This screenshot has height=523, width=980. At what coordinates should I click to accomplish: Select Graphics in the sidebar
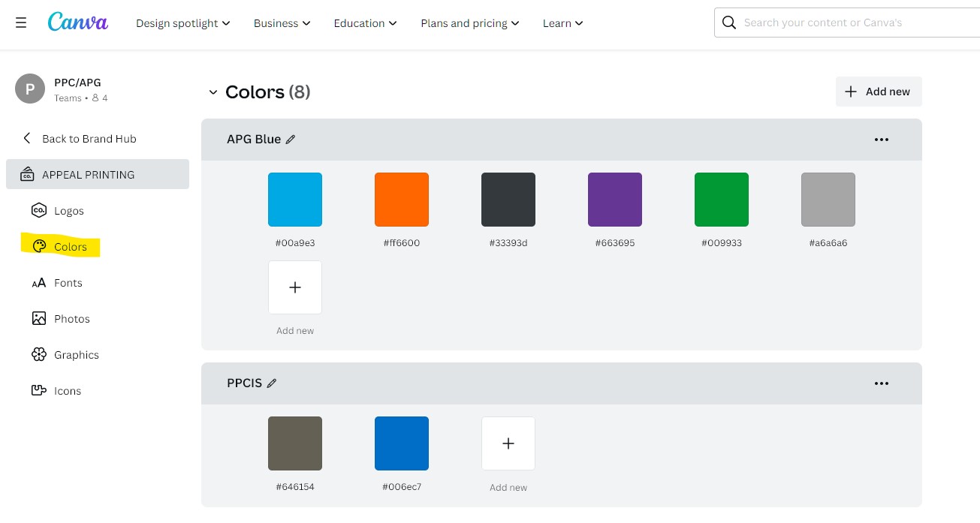point(76,355)
